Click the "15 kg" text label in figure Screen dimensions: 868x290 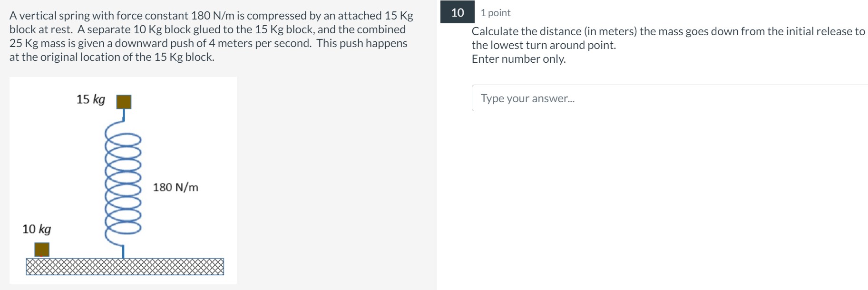tap(90, 99)
